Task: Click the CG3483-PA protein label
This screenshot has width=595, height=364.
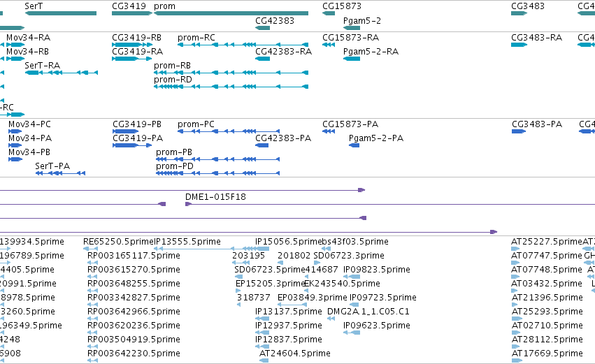Action: [x=537, y=124]
